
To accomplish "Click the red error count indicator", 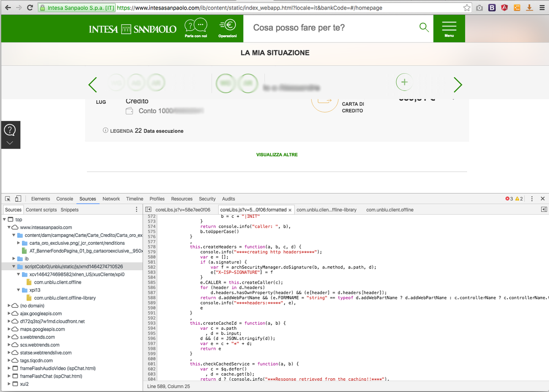I will tap(509, 199).
